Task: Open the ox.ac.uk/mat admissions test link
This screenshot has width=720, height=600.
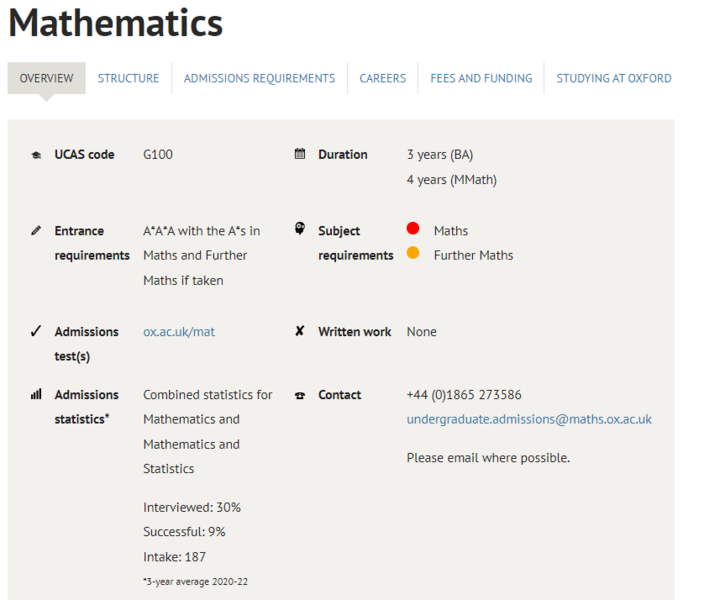Action: click(x=179, y=332)
